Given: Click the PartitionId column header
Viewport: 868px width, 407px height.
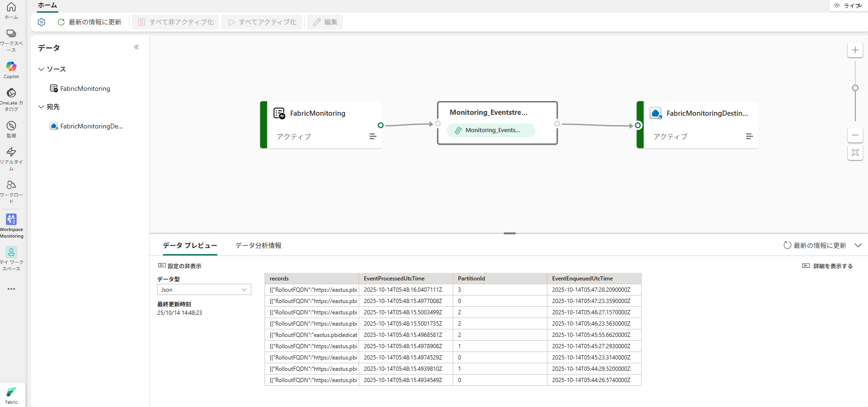Looking at the screenshot, I should (x=500, y=279).
